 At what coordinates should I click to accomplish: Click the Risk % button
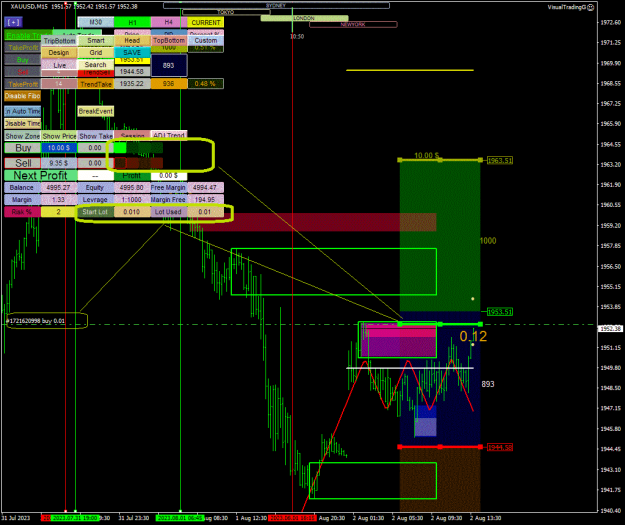[x=23, y=212]
